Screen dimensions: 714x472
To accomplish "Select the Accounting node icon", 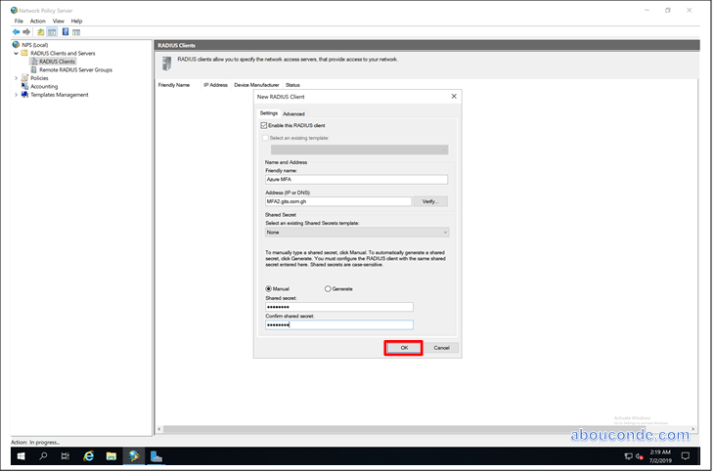I will coord(25,86).
